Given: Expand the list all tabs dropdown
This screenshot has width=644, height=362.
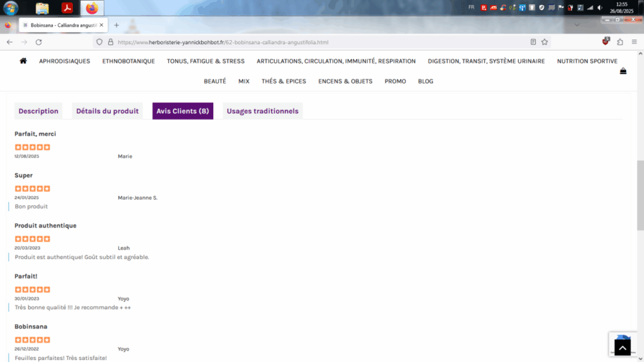Looking at the screenshot, I should pos(578,25).
